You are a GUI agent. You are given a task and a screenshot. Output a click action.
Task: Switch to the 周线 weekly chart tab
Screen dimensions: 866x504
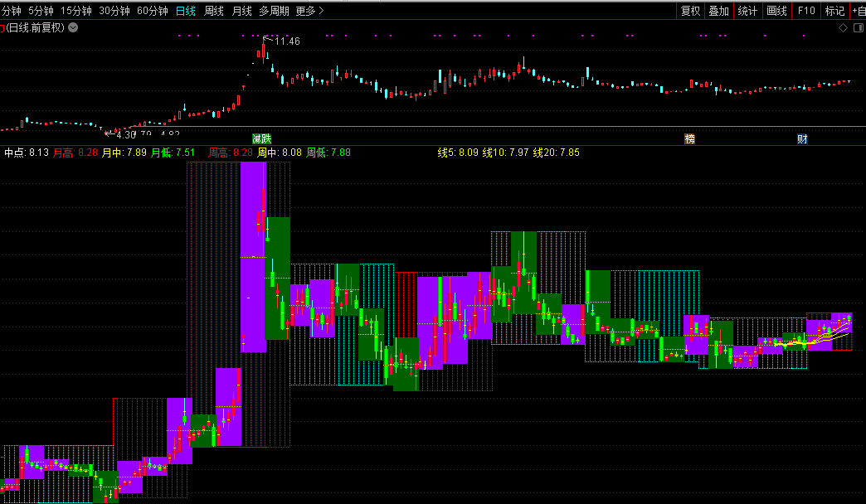(214, 11)
